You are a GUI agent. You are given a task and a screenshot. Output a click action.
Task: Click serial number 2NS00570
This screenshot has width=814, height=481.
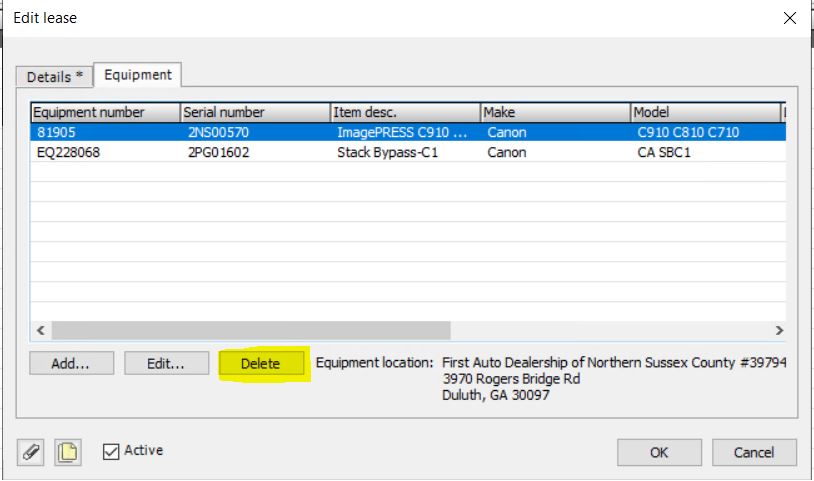(x=218, y=132)
